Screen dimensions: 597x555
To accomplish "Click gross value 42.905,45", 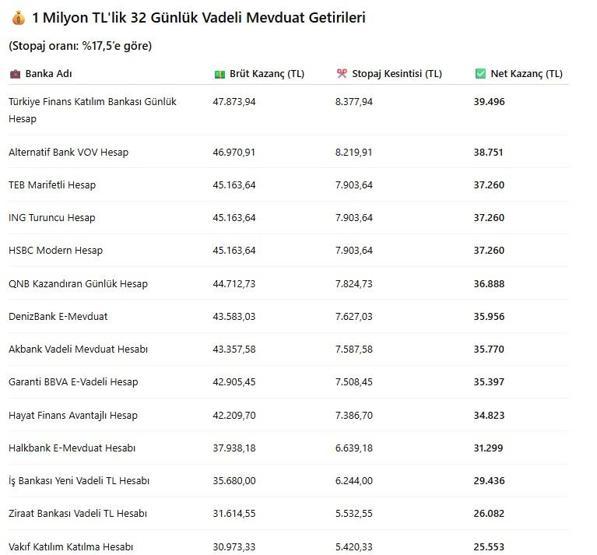I will tap(234, 382).
